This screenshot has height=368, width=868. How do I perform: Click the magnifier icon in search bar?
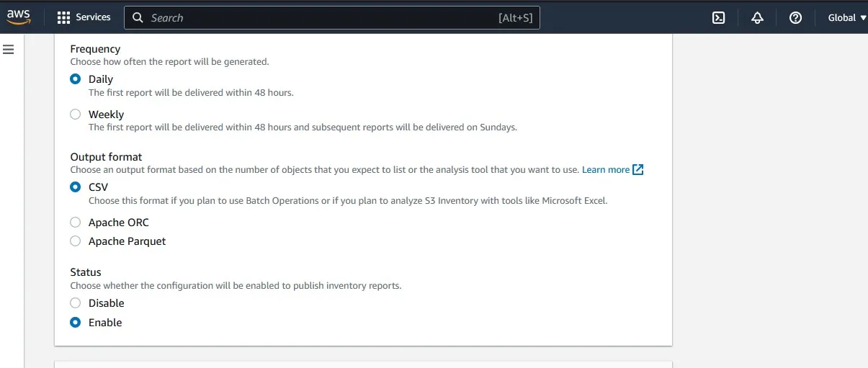click(x=138, y=18)
